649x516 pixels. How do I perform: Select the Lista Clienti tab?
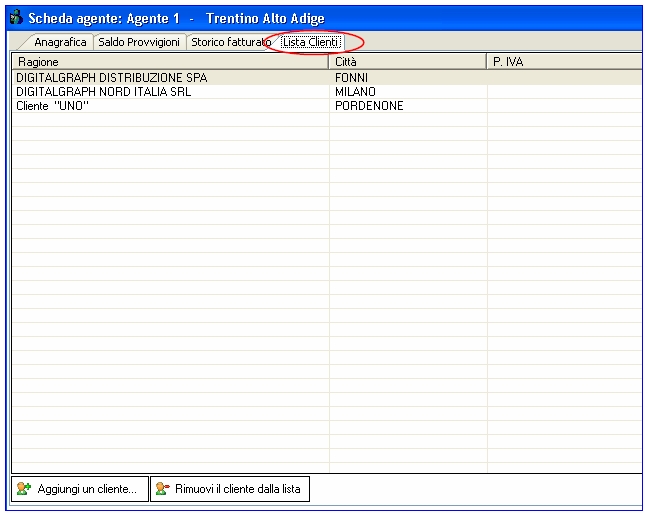click(x=311, y=42)
